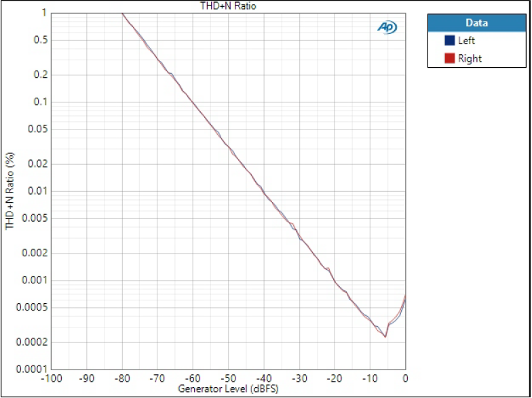Click the -60 x-axis tick label

[193, 378]
